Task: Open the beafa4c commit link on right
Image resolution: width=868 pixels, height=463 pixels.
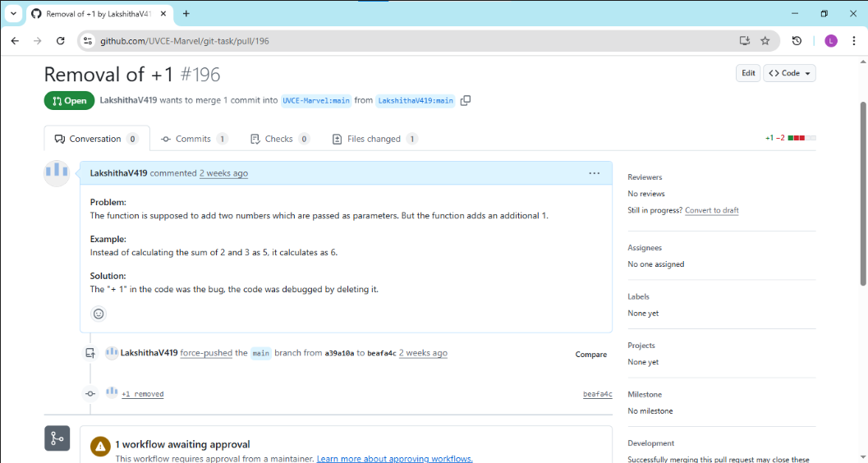Action: coord(597,394)
